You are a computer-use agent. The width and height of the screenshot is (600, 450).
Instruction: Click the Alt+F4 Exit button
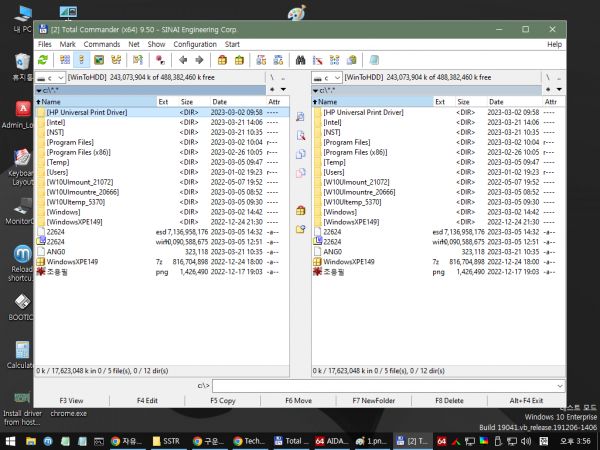click(x=526, y=401)
